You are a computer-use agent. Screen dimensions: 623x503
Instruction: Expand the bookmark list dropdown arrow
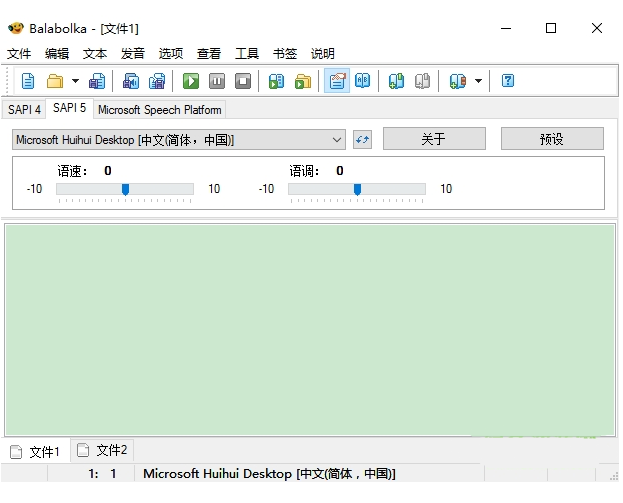(x=478, y=81)
